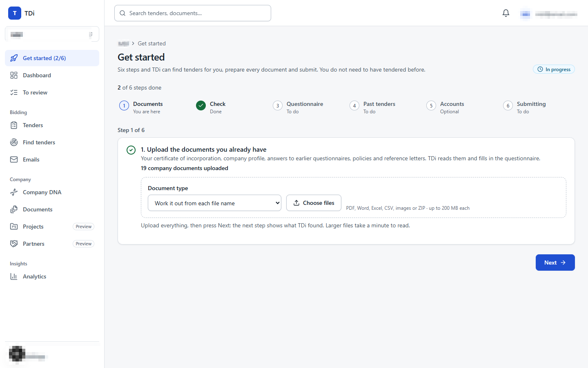Screen dimensions: 588x368
Task: Open Emails section
Action: (x=52, y=159)
